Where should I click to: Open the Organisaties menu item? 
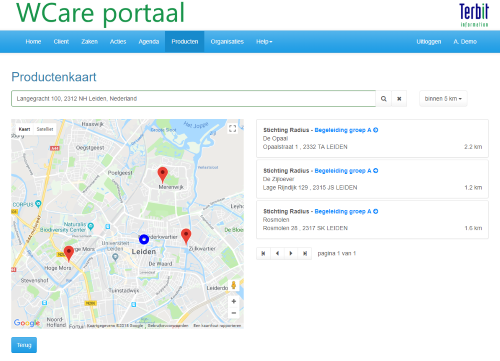click(x=227, y=42)
